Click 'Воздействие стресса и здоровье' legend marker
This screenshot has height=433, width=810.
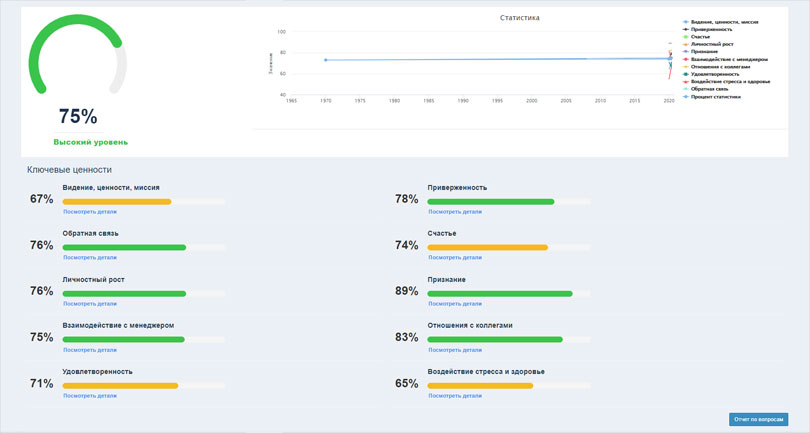[686, 82]
